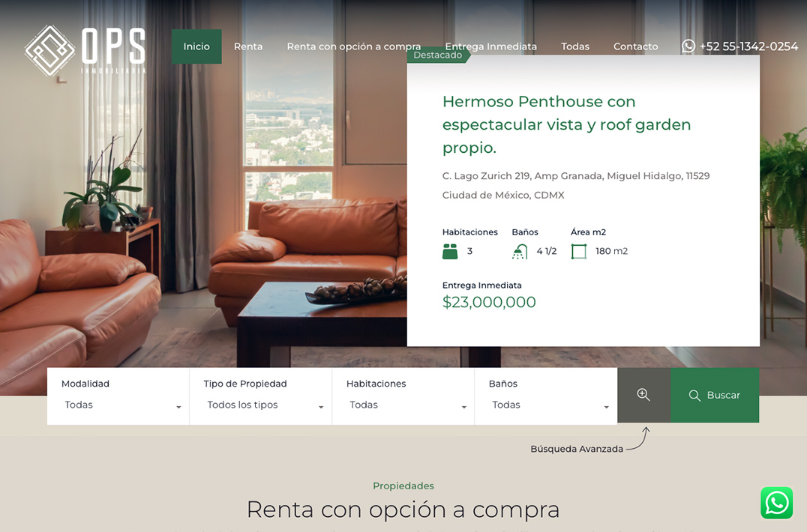Viewport: 807px width, 532px height.
Task: Click the WhatsApp icon beside phone number
Action: click(x=688, y=46)
